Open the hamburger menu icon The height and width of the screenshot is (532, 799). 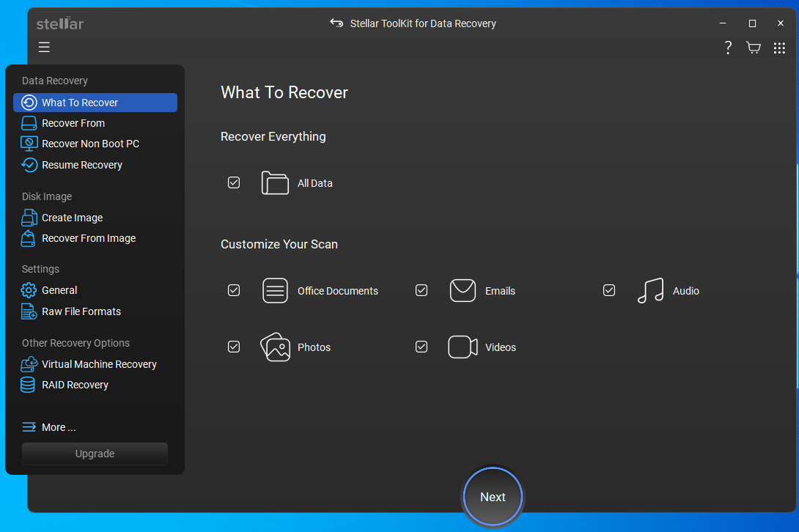click(44, 48)
